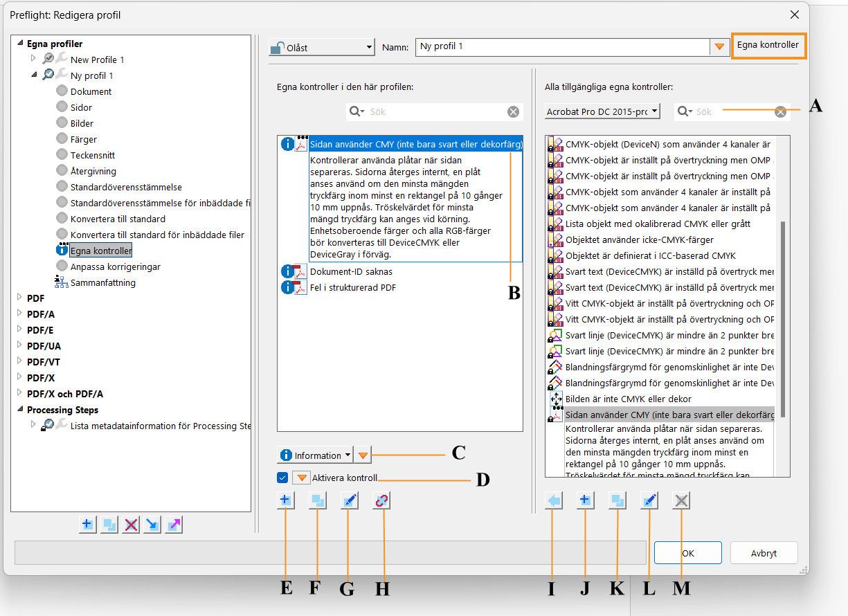Image resolution: width=848 pixels, height=616 pixels.
Task: Expand the PDF/UA group
Action: pyautogui.click(x=19, y=345)
